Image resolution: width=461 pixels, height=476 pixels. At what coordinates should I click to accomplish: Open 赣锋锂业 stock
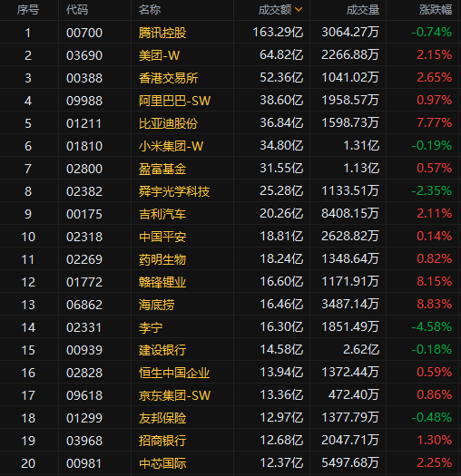162,282
